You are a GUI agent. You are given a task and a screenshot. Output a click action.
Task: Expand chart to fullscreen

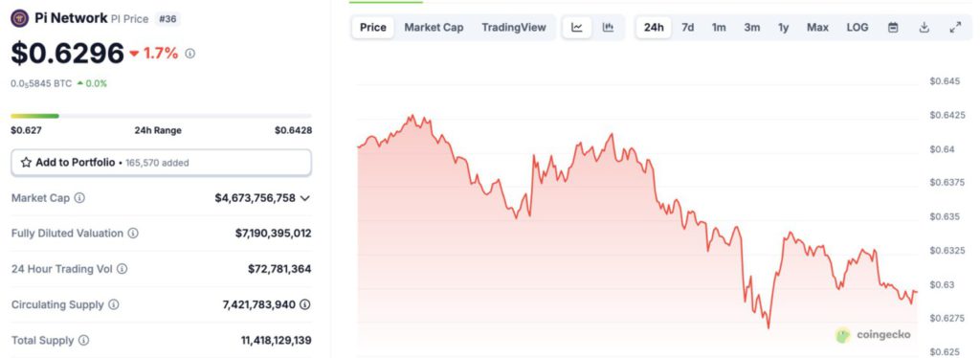click(x=955, y=28)
